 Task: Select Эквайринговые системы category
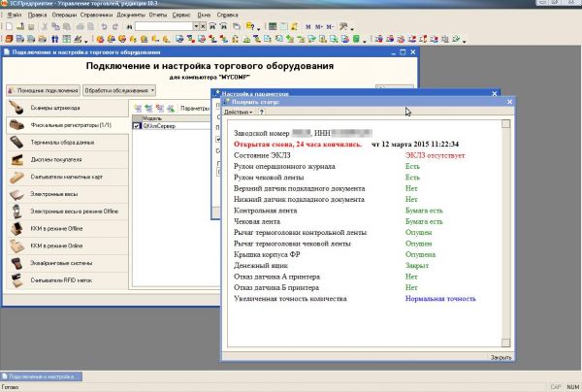[x=63, y=262]
